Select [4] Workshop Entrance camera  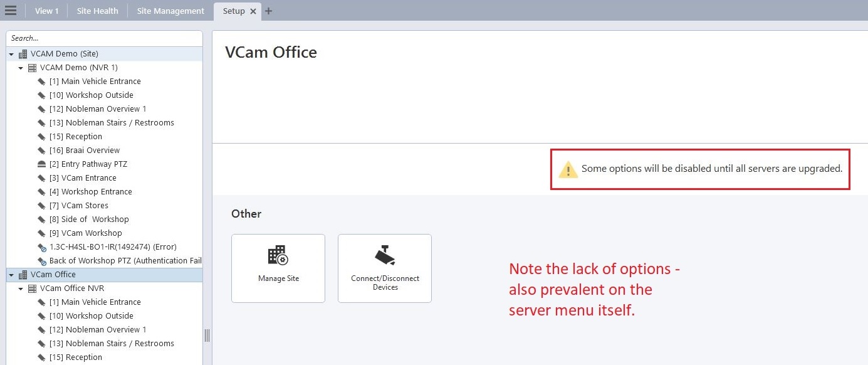tap(91, 192)
